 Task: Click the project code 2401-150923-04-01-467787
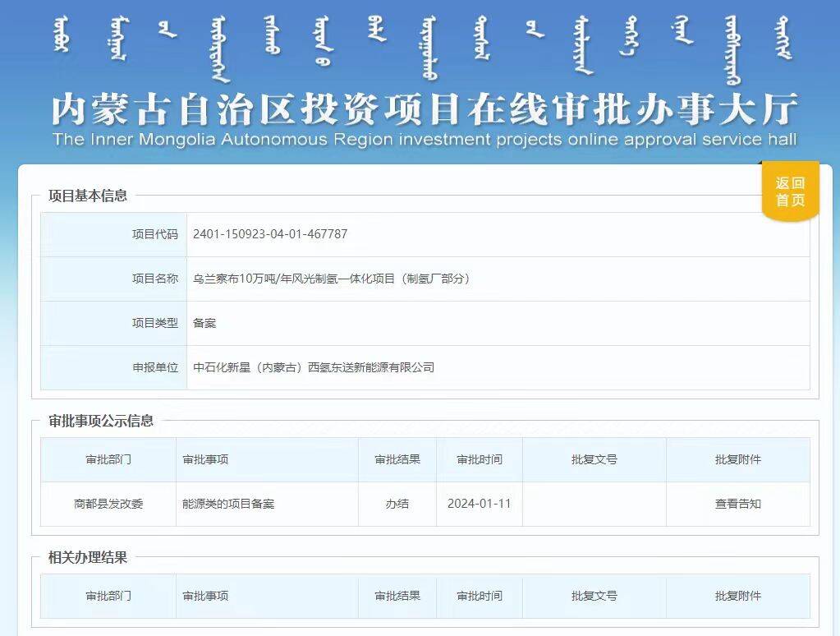click(x=270, y=234)
